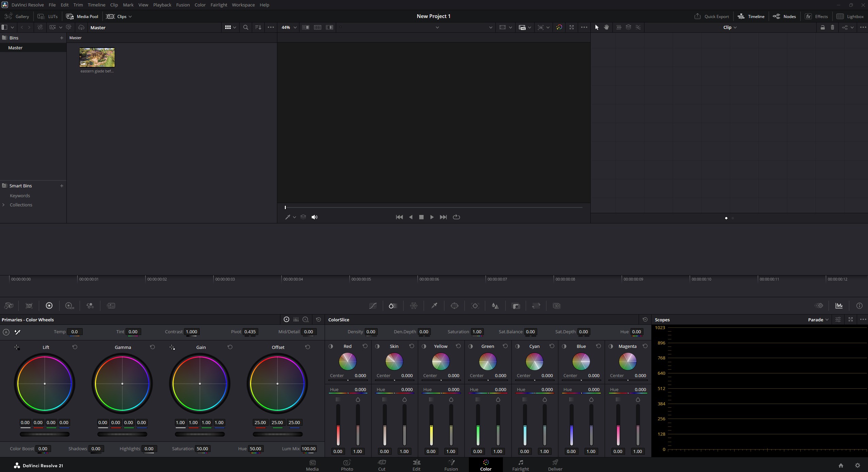Screen dimensions: 868x472
Task: Reset all ColorSlice adjustments
Action: coord(645,320)
